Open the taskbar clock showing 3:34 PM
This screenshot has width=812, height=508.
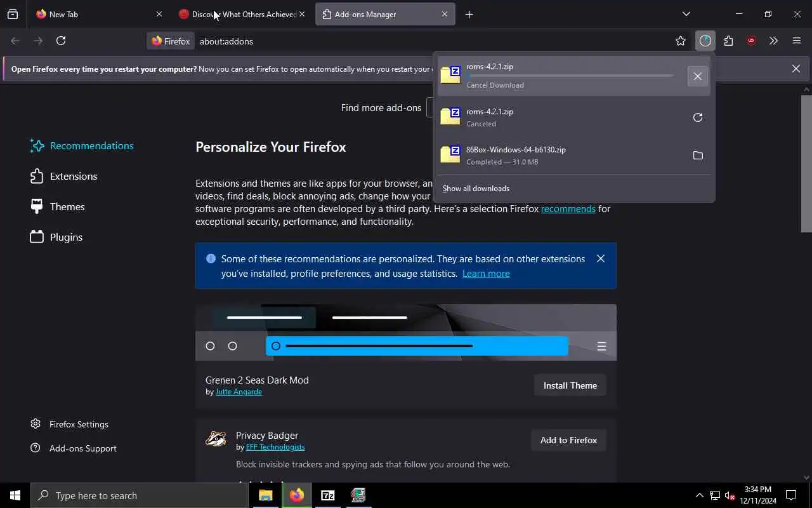tap(758, 495)
